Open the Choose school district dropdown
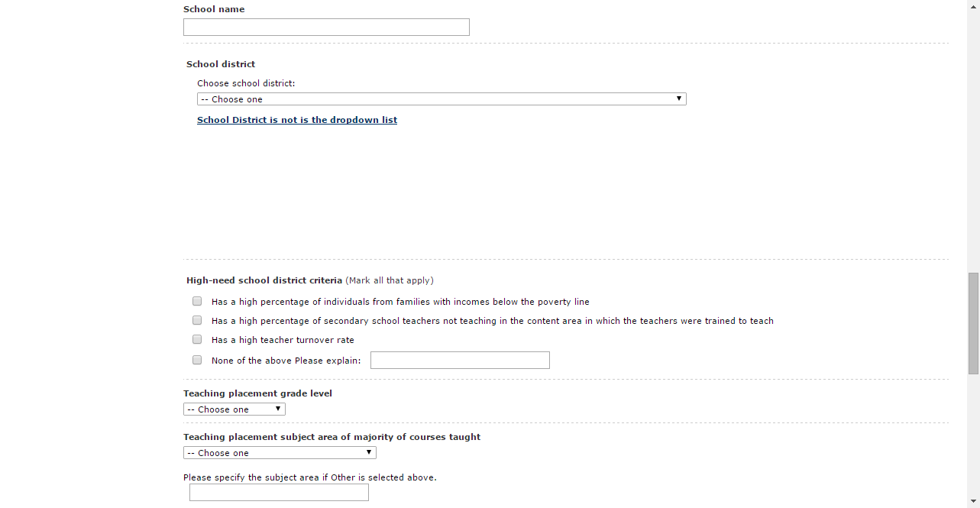980x508 pixels. click(x=441, y=99)
